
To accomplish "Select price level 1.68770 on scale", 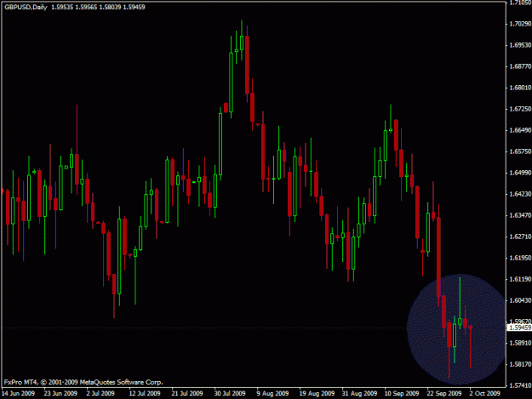I will pos(520,66).
